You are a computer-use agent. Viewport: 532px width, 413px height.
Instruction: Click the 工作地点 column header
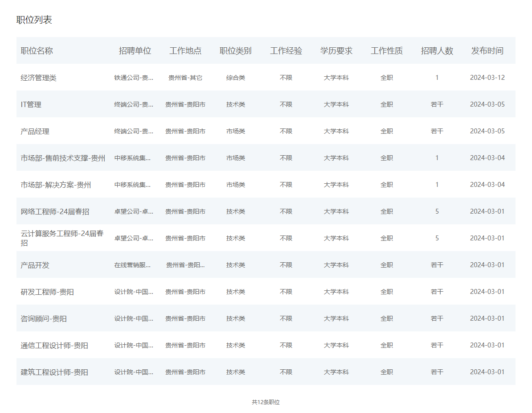185,51
